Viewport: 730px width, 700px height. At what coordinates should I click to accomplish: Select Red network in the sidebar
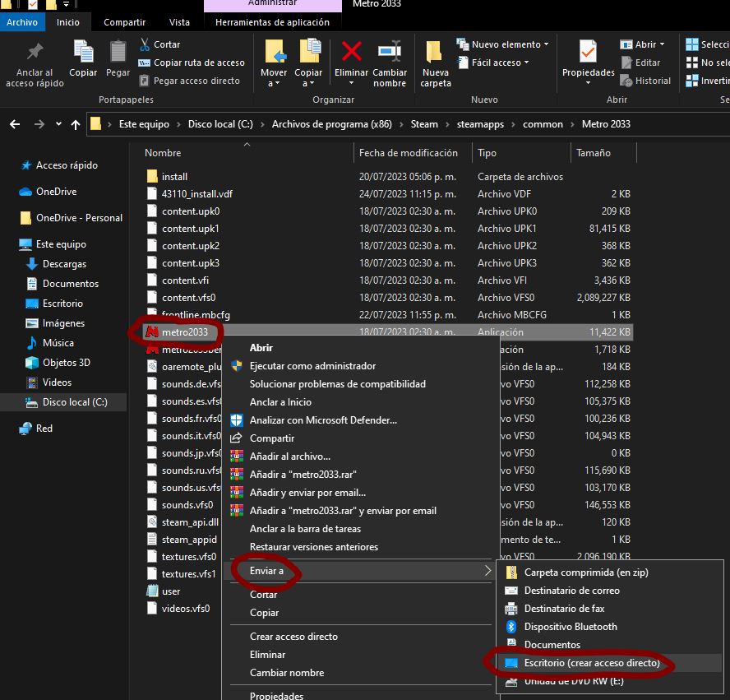tap(36, 429)
